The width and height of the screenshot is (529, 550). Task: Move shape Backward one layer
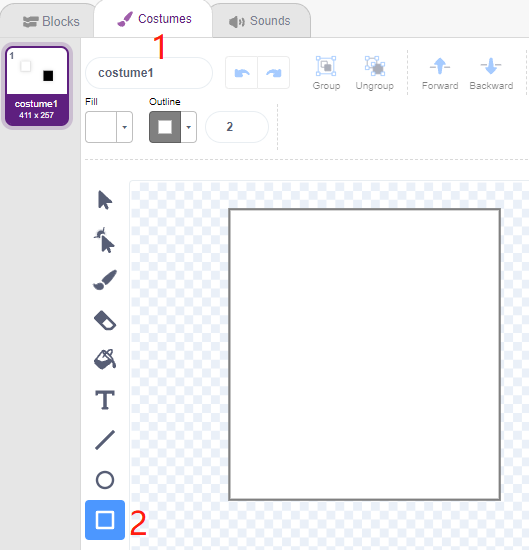491,73
